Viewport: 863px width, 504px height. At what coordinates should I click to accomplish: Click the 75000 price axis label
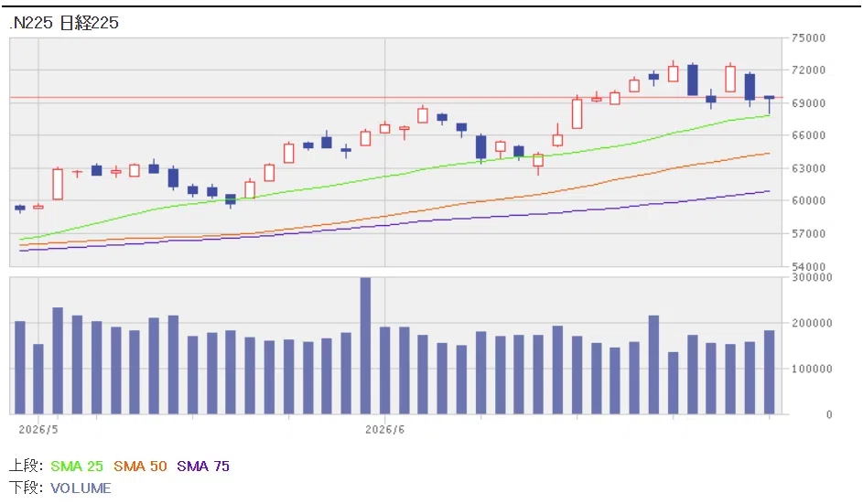(x=808, y=38)
